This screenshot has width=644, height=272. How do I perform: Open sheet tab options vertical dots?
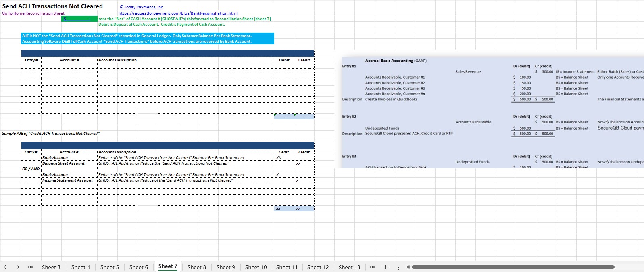tap(398, 267)
